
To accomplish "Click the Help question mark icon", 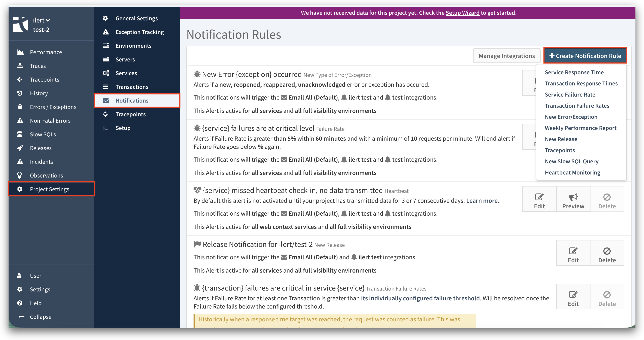I will pos(20,303).
